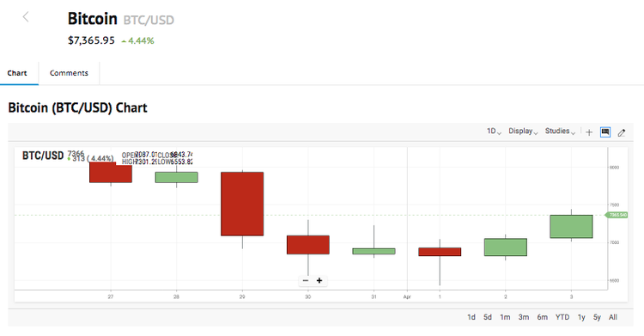Select the pencil drawing tool icon
The image size is (644, 336).
point(622,132)
